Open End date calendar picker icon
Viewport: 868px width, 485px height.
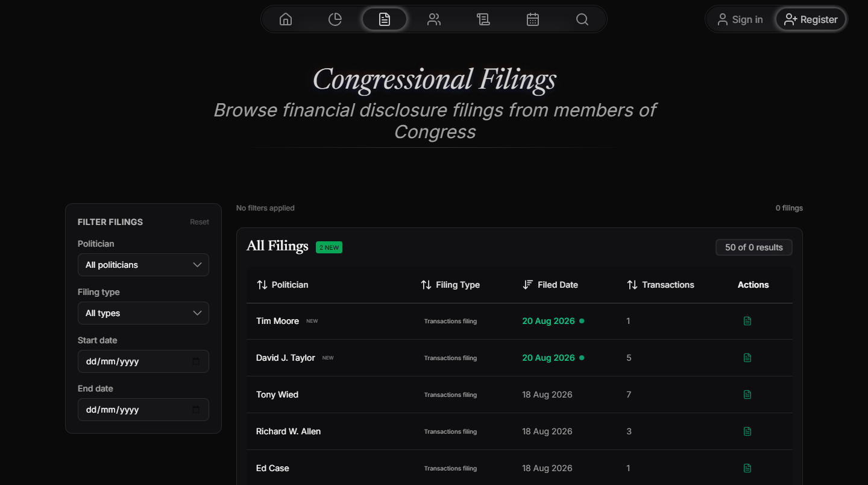click(196, 410)
